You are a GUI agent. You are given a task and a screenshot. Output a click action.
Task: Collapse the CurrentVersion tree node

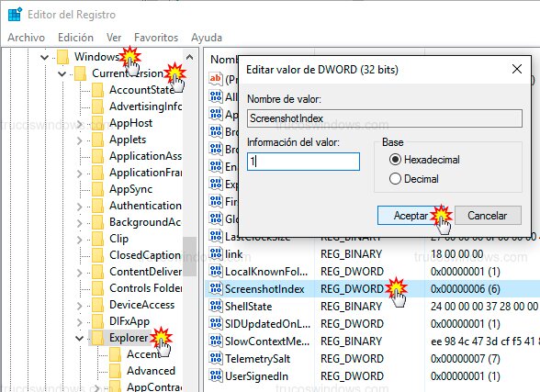click(62, 73)
